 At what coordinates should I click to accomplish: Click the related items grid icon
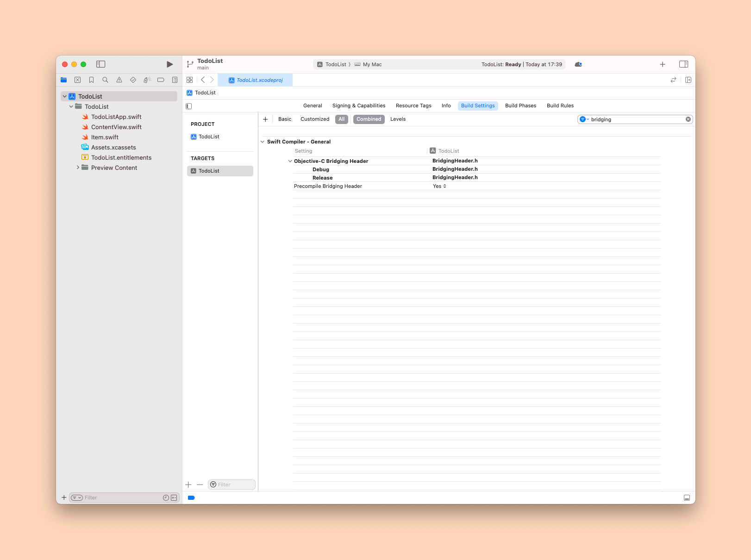point(190,80)
